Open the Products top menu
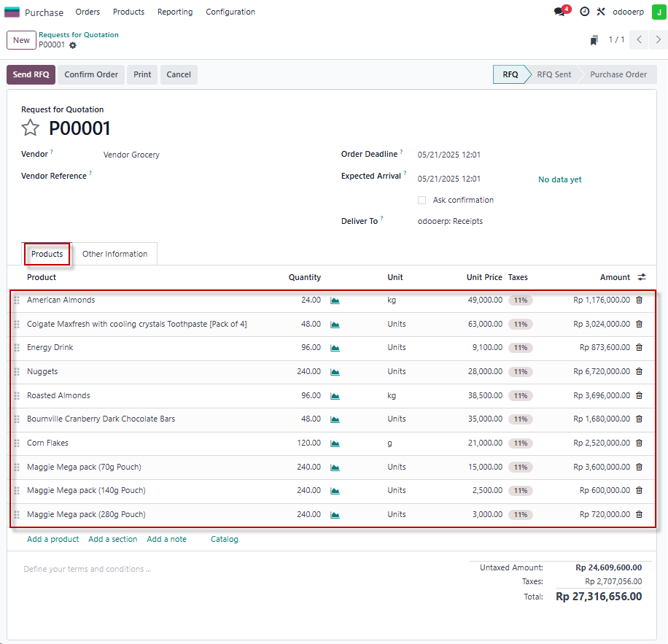668x644 pixels. click(x=128, y=12)
